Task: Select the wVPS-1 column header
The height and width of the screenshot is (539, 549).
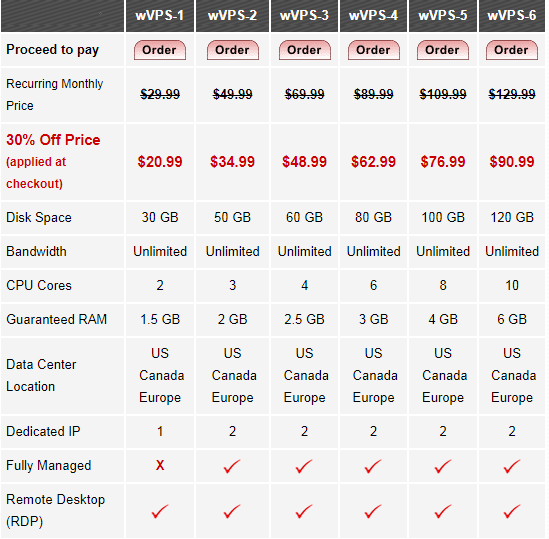Action: click(160, 16)
